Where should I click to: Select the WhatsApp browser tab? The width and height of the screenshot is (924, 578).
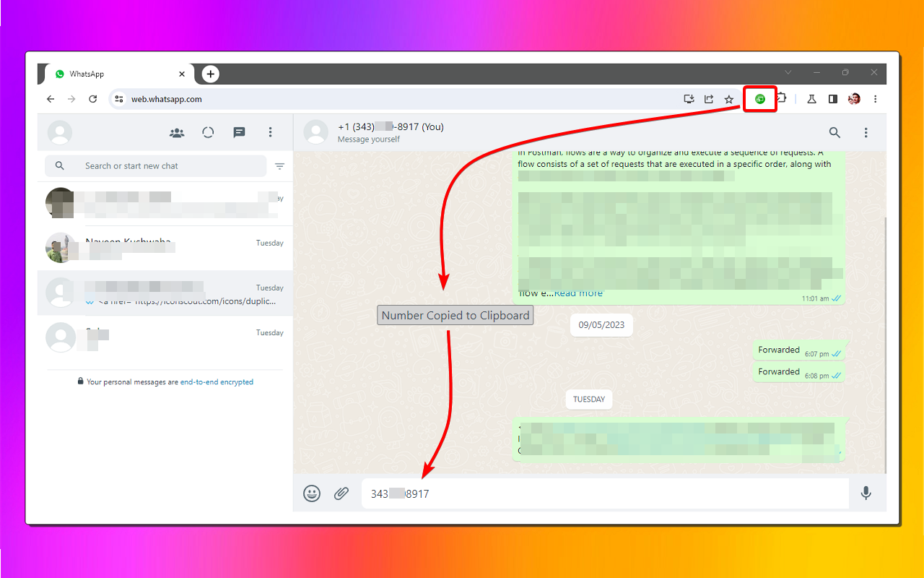(x=120, y=74)
